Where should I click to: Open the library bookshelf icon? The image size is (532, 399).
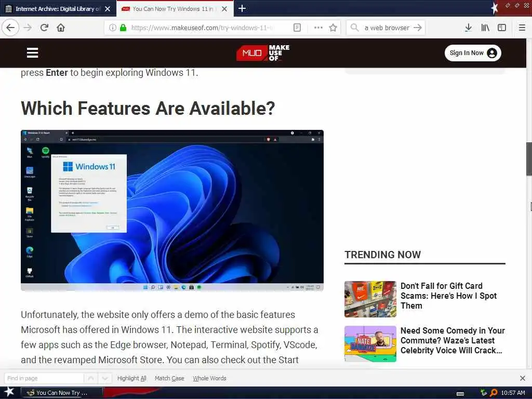pyautogui.click(x=485, y=28)
